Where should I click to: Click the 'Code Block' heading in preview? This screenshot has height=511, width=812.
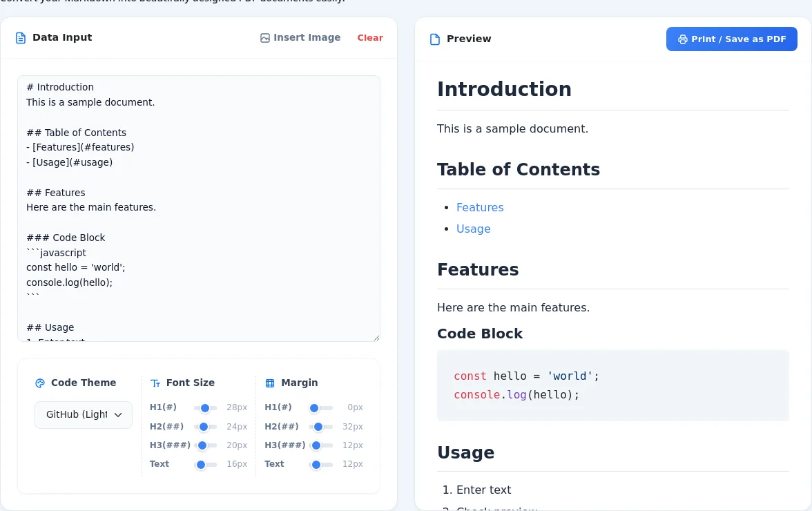point(479,334)
